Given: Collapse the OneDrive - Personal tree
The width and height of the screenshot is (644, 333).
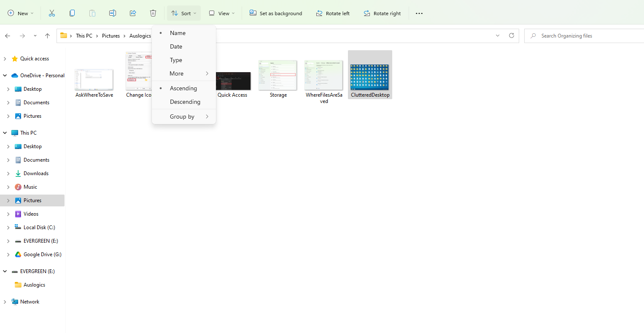Looking at the screenshot, I should (x=5, y=76).
